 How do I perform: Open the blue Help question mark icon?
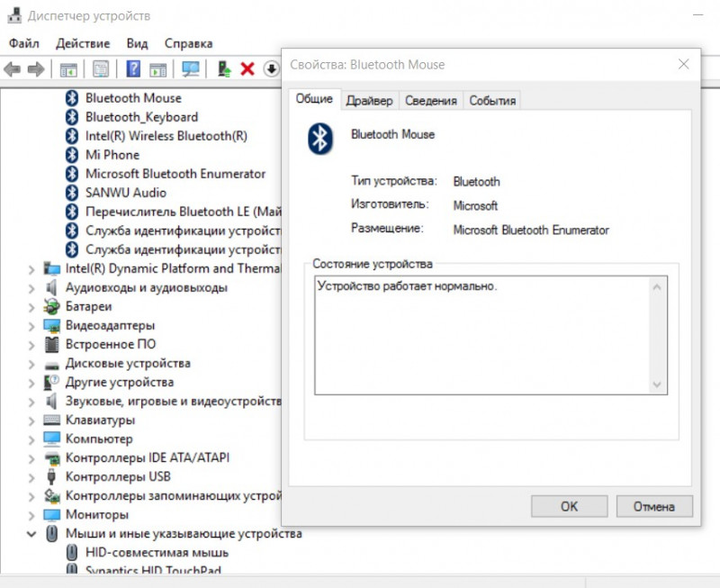[x=133, y=69]
